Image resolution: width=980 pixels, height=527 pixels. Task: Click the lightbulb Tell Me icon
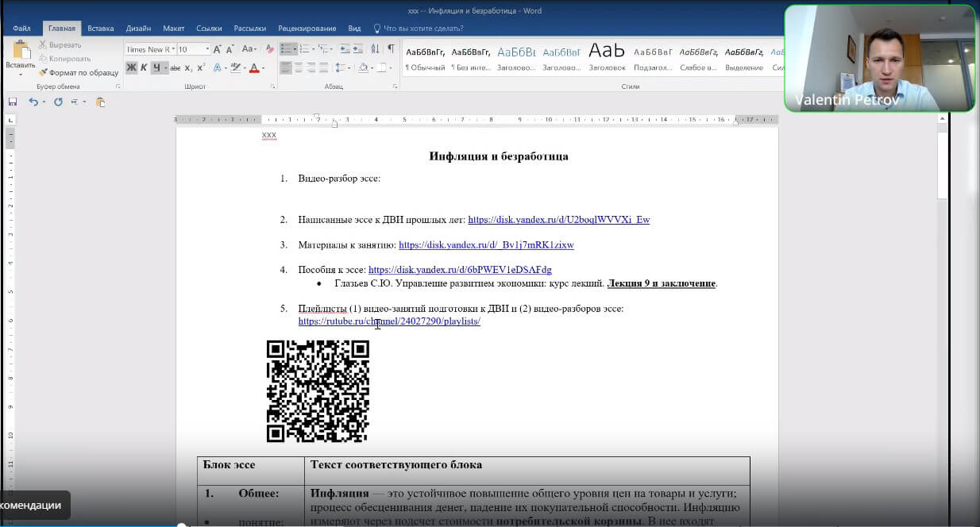pos(377,29)
